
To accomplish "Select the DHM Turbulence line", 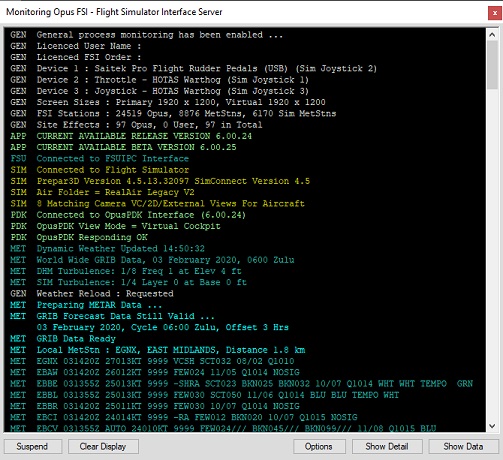I will tap(126, 271).
